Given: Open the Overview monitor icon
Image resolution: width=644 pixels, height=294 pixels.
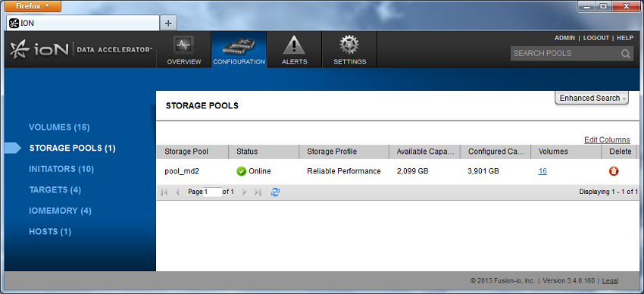Looking at the screenshot, I should 183,45.
